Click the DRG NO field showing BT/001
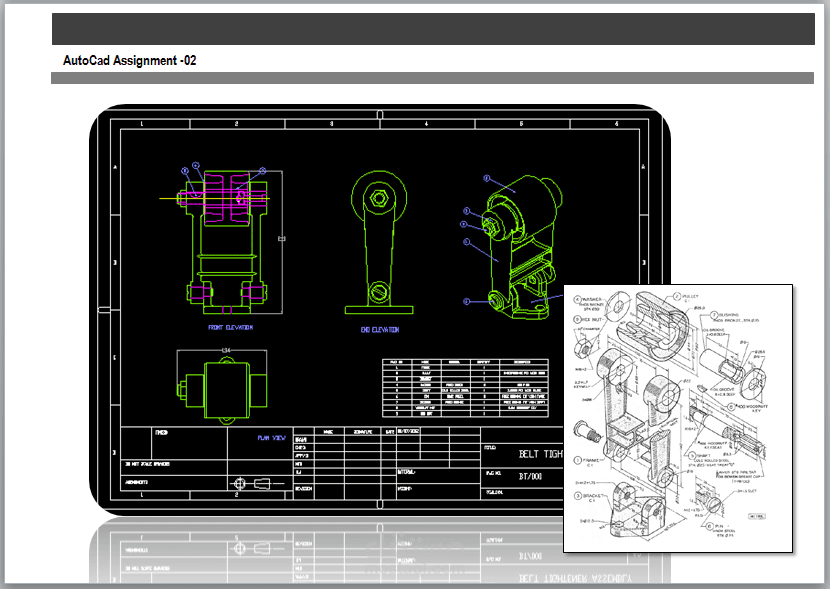The width and height of the screenshot is (830, 589). pos(530,475)
